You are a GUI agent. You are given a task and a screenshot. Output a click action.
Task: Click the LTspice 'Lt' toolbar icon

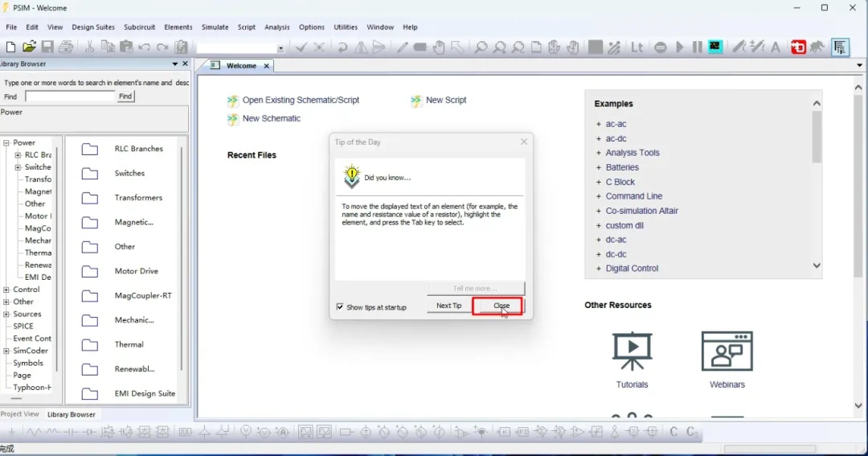637,47
